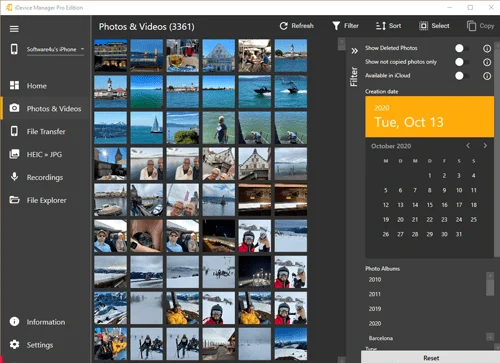This screenshot has width=500, height=363.
Task: Click the File Transfer phone icon
Action: [14, 131]
